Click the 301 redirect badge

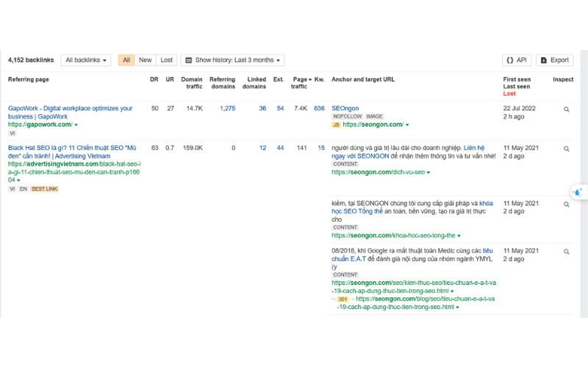point(343,300)
